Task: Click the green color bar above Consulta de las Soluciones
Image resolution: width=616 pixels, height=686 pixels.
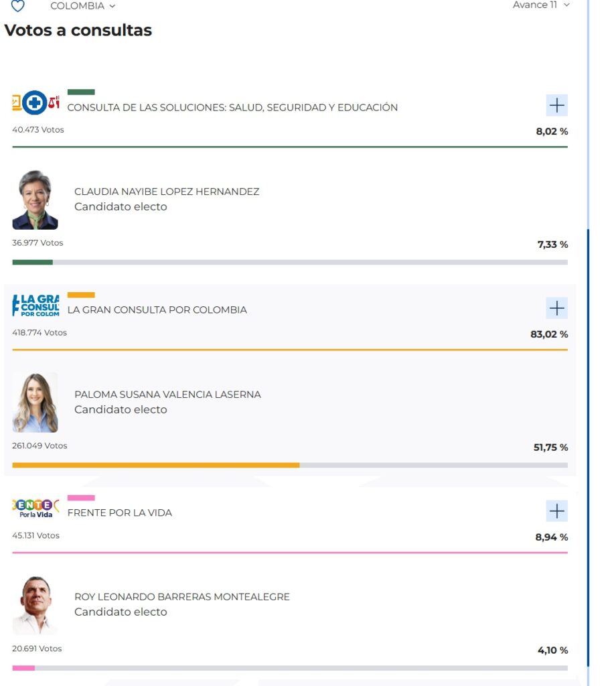Action: tap(81, 91)
